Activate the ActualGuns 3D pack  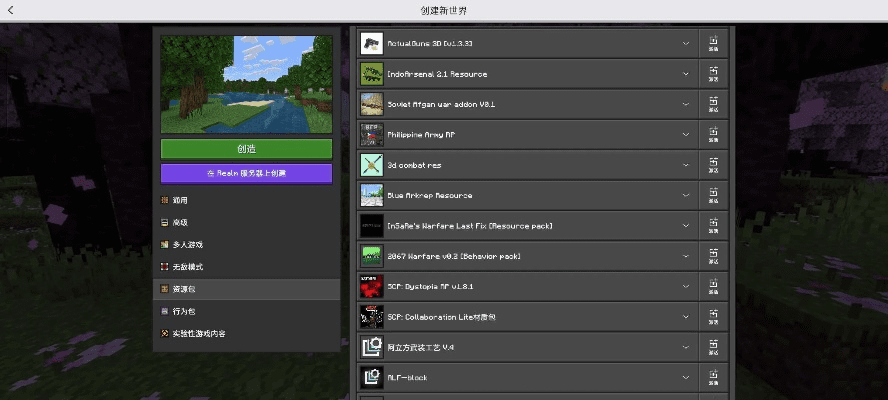[714, 44]
